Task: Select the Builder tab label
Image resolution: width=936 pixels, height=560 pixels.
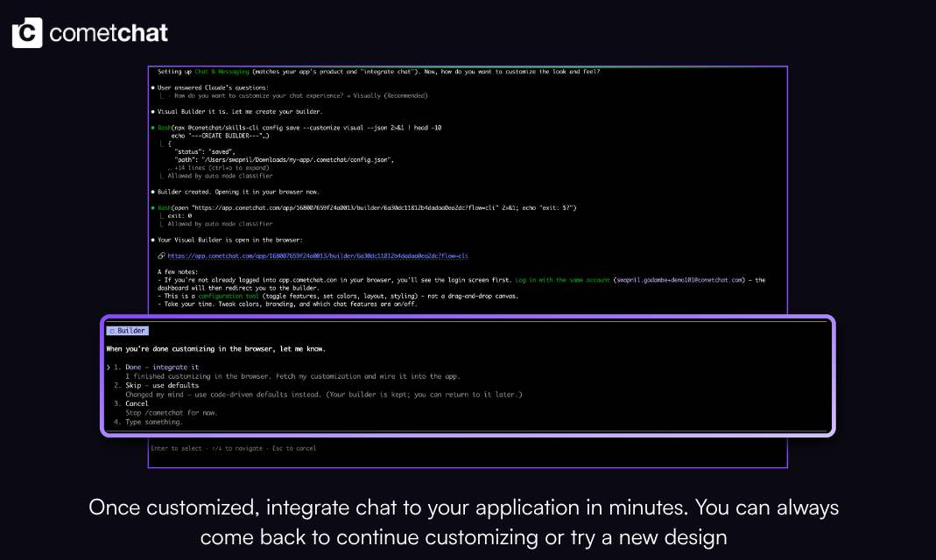Action: 127,331
